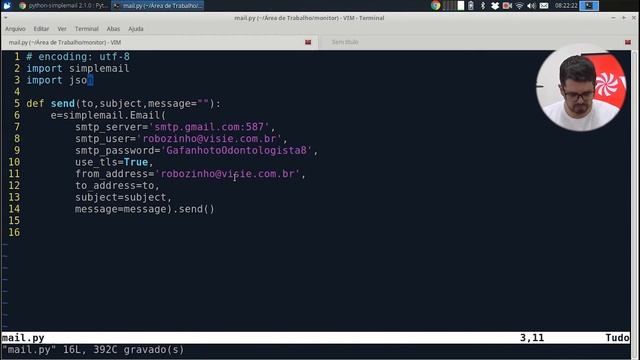Open the Terminal menu

pyautogui.click(x=87, y=29)
